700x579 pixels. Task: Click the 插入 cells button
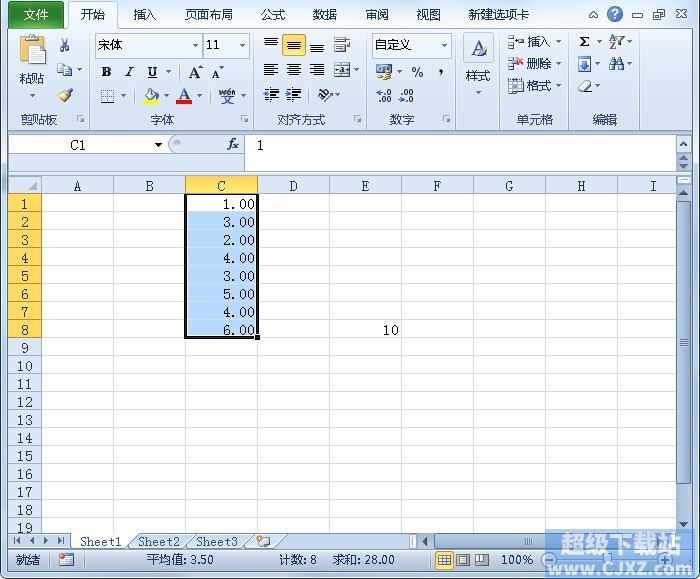coord(534,42)
